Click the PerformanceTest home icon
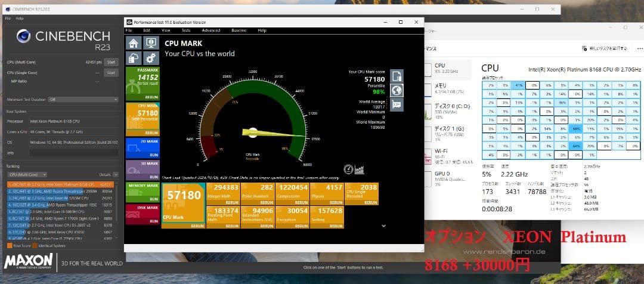 (x=134, y=44)
